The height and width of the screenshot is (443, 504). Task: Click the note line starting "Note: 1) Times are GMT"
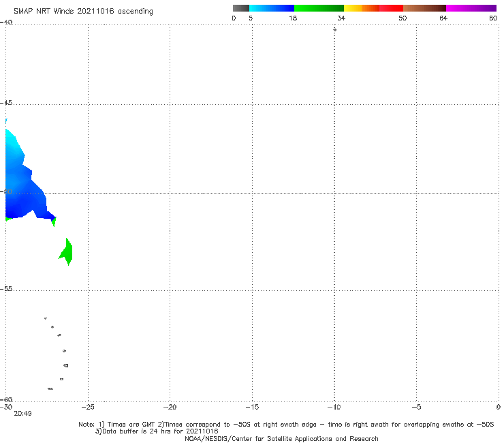coord(286,425)
